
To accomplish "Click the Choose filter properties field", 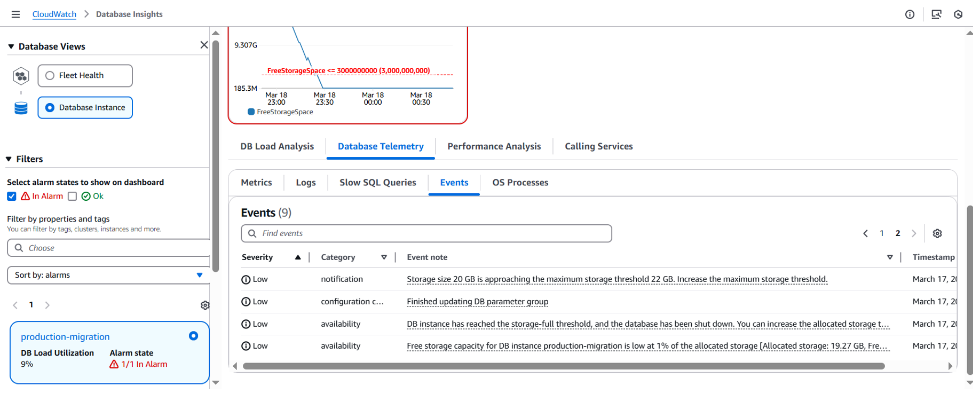I will pyautogui.click(x=109, y=248).
